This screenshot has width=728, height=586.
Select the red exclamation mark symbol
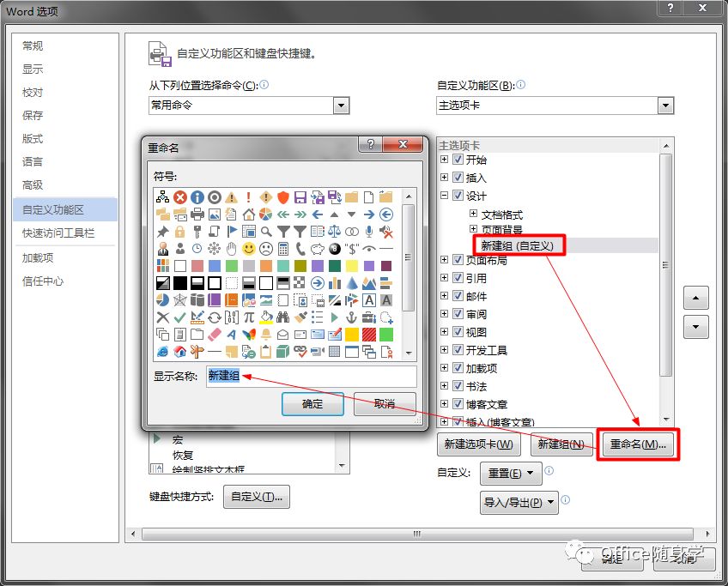click(248, 197)
